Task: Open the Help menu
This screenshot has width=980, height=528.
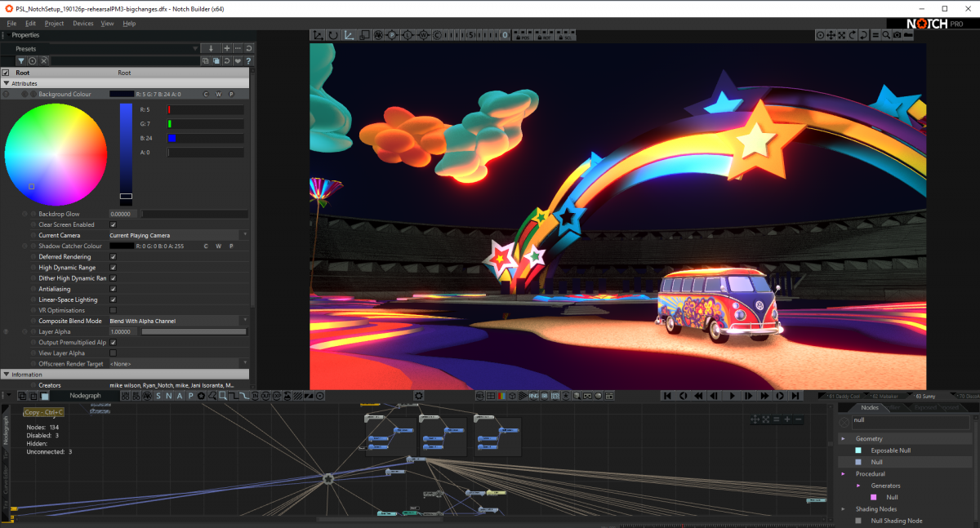Action: pyautogui.click(x=129, y=24)
